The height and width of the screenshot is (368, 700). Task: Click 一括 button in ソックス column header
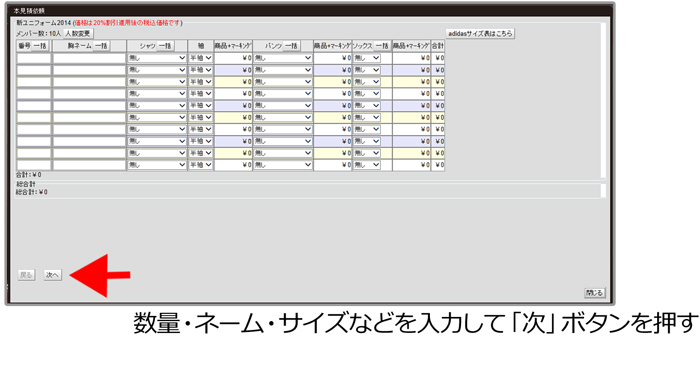pos(382,46)
